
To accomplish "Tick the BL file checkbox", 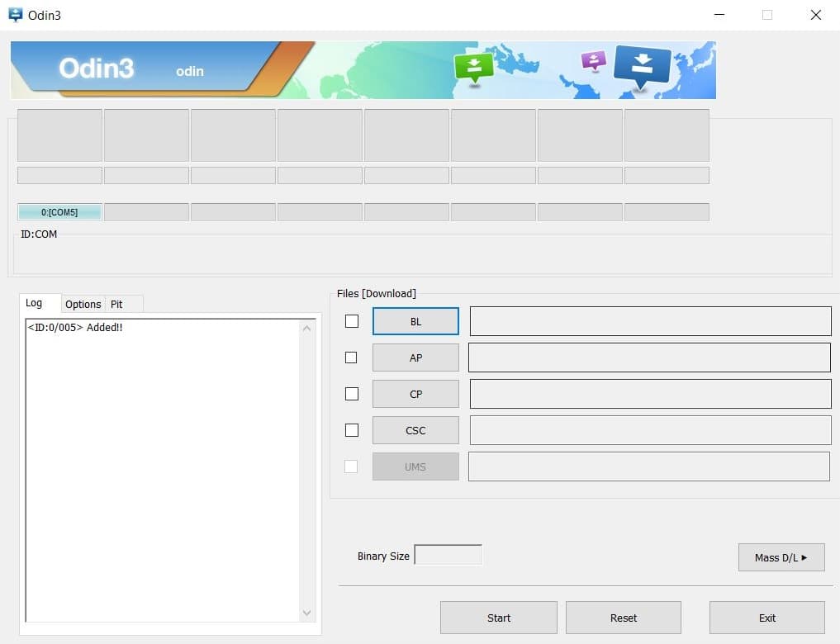I will (x=352, y=321).
